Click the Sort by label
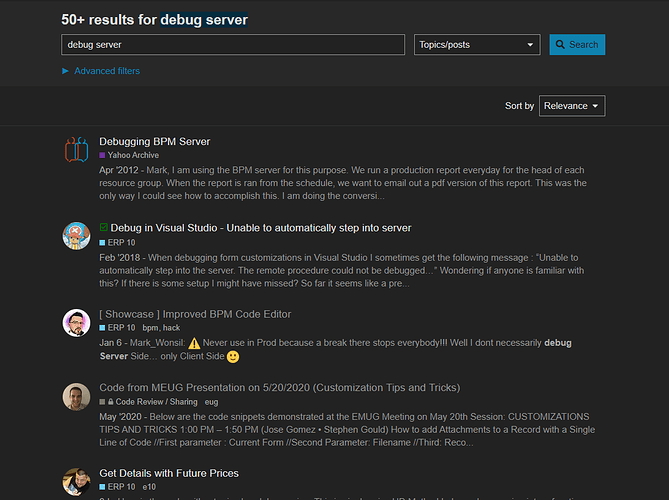 (519, 106)
